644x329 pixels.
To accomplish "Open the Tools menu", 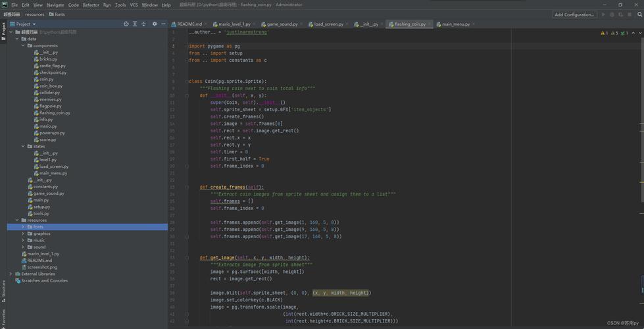I will coord(120,5).
